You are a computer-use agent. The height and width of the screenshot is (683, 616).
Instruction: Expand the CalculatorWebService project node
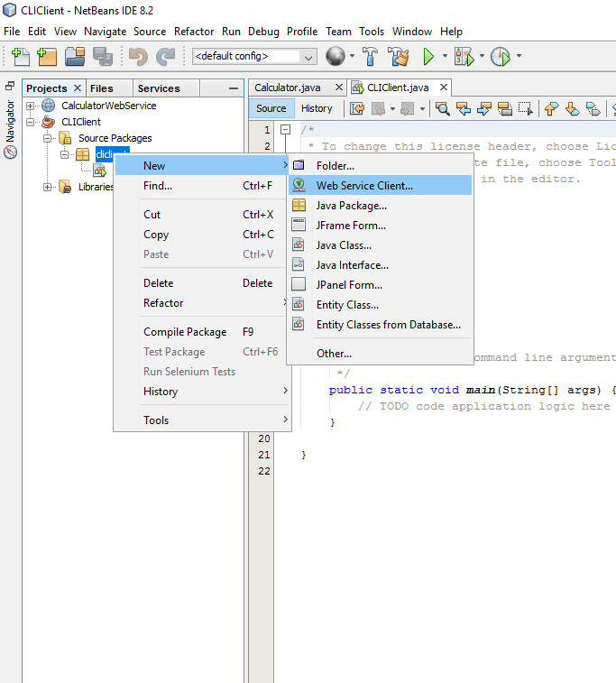(30, 106)
